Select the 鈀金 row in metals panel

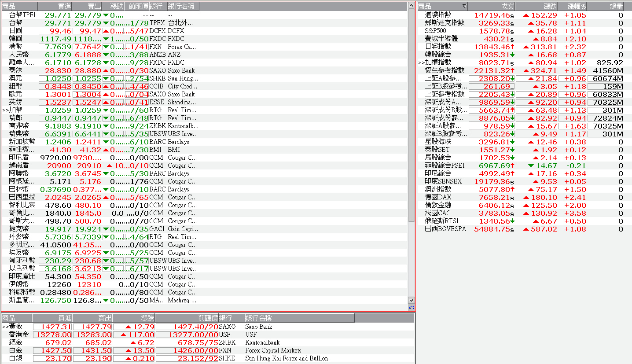pos(208,342)
